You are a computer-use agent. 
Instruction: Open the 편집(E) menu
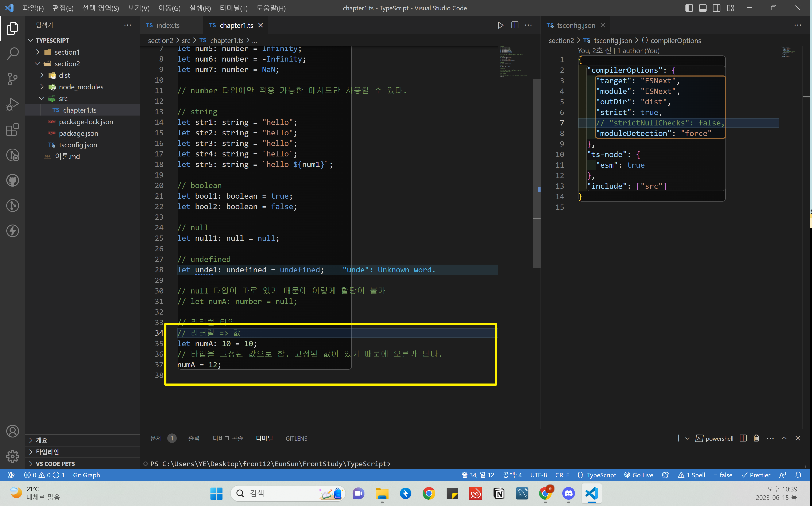63,8
